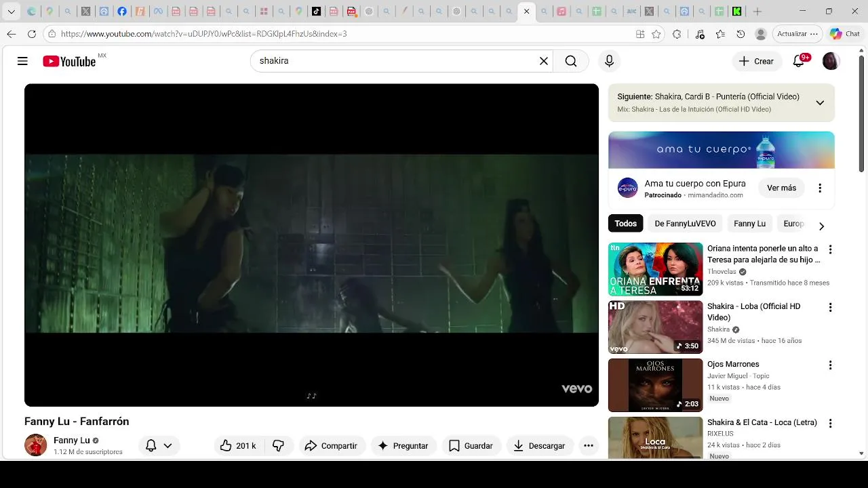Open Fanny Lu channel avatar
This screenshot has width=868, height=488.
pos(35,445)
